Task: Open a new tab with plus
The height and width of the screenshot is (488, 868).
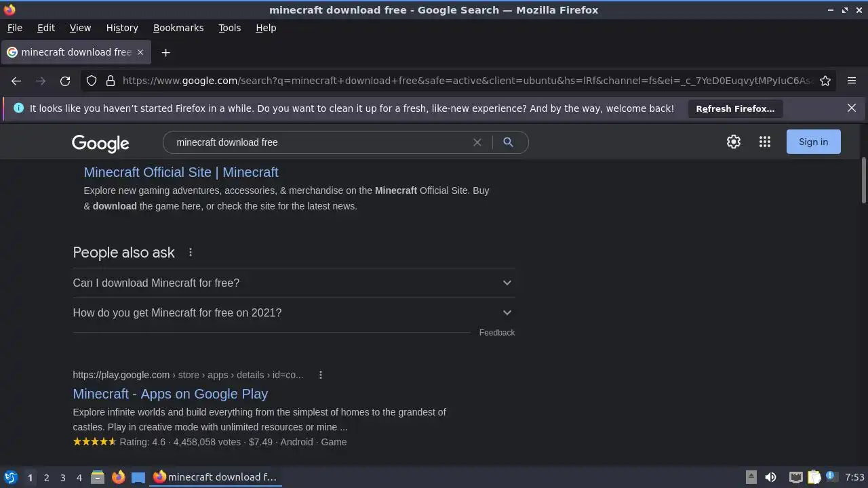Action: 165,52
